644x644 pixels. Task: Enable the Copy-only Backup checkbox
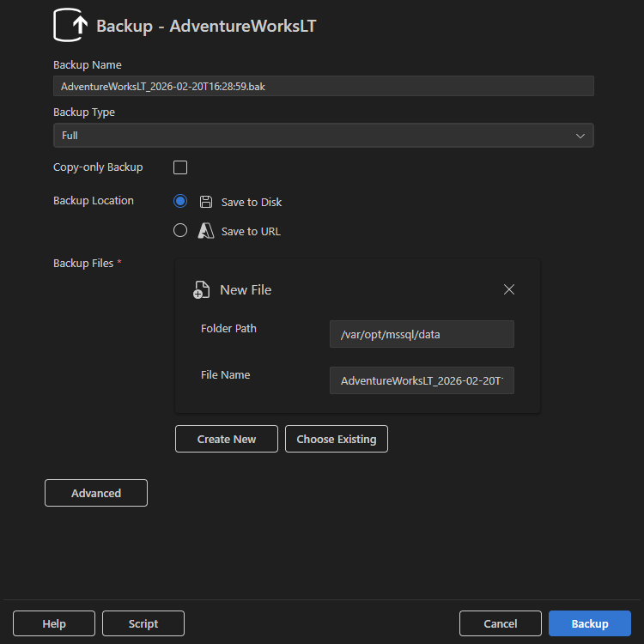[180, 167]
